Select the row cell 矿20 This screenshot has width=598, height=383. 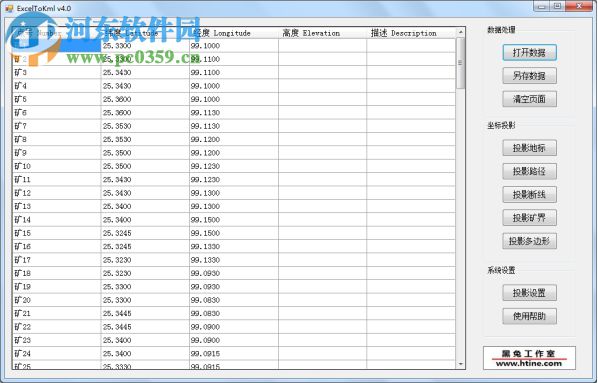(x=57, y=300)
